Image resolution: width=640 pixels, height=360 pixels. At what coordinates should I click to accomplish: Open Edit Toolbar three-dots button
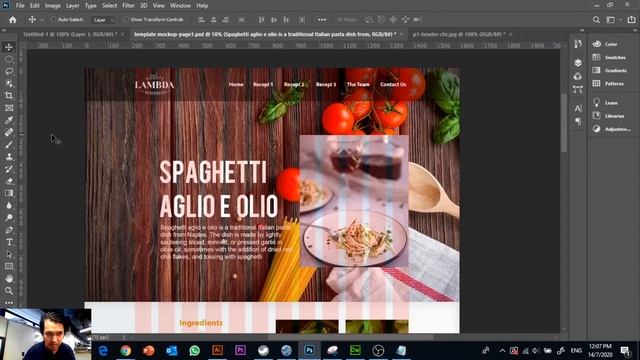9,303
